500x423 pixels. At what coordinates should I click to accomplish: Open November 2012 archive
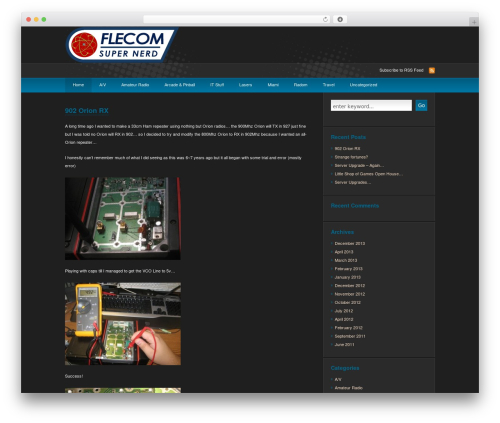350,294
